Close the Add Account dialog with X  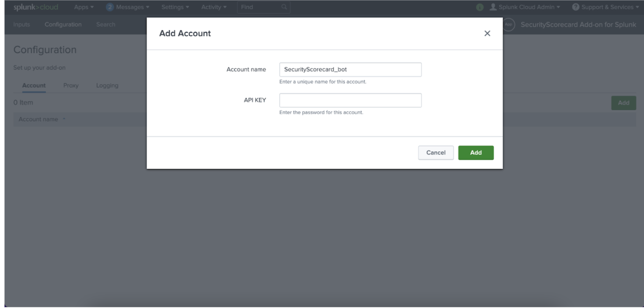pos(487,34)
